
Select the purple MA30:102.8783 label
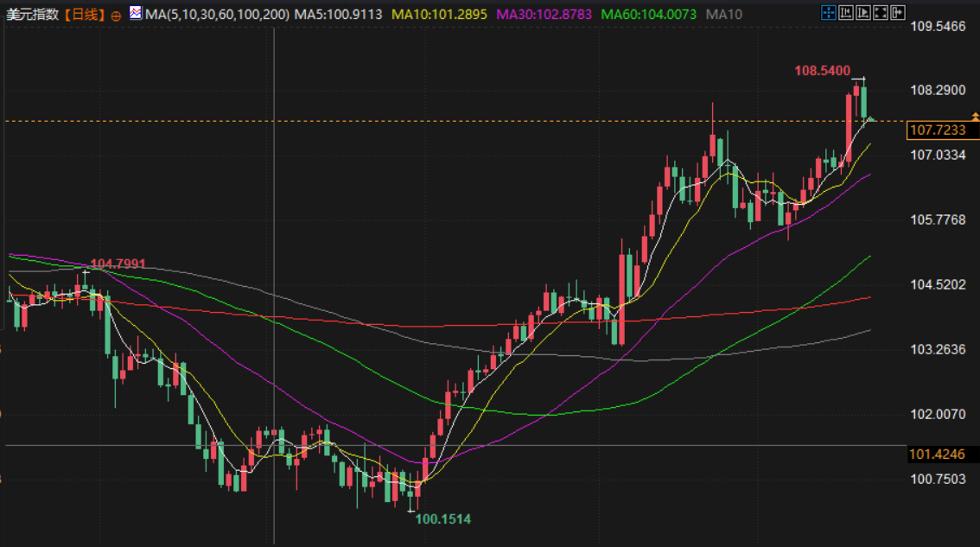point(544,15)
